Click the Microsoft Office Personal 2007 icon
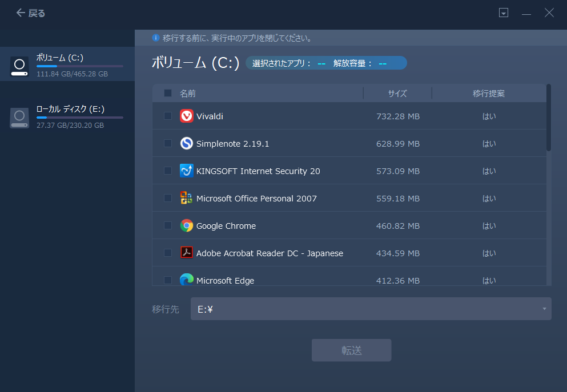Viewport: 567px width, 392px height. tap(187, 198)
